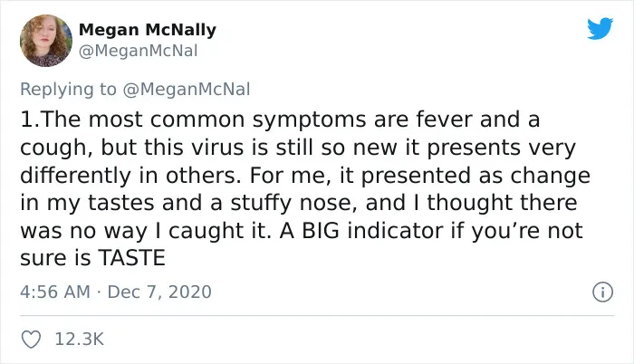The width and height of the screenshot is (634, 364).
Task: Click the Dec 7, 2020 date
Action: point(159,292)
